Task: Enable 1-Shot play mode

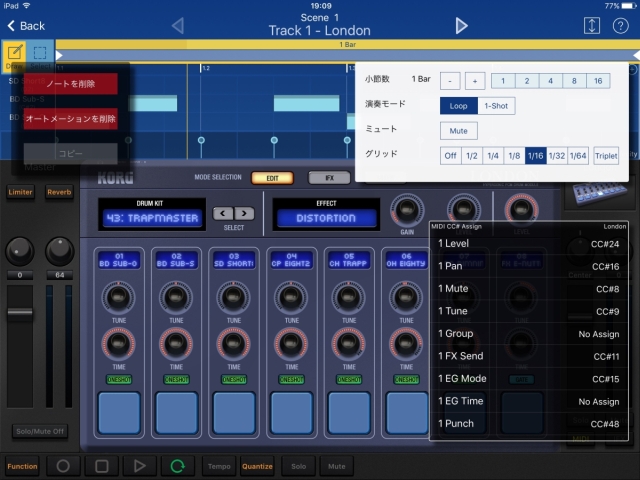Action: click(x=496, y=105)
